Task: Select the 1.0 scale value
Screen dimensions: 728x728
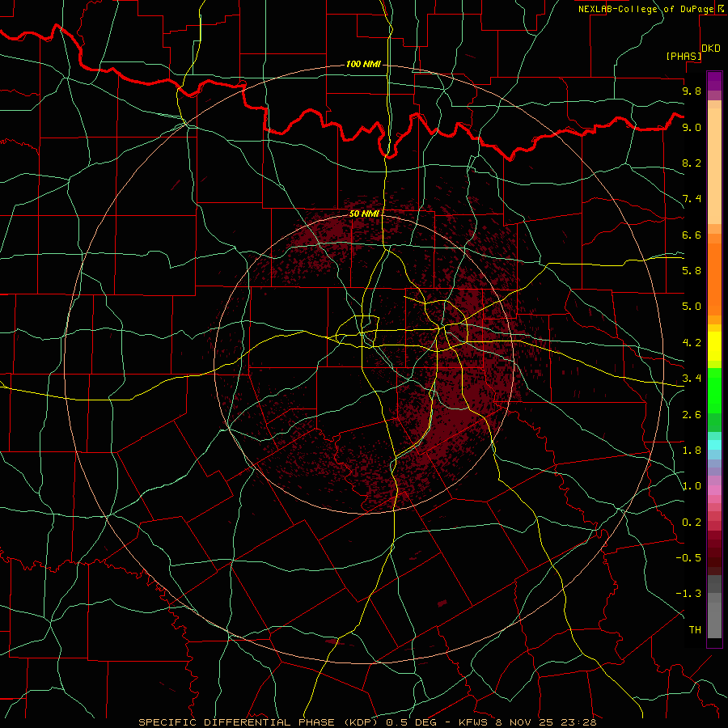Action: [692, 486]
